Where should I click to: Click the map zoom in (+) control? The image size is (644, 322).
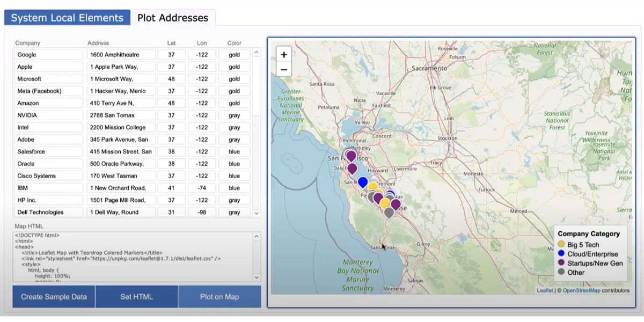[x=284, y=54]
